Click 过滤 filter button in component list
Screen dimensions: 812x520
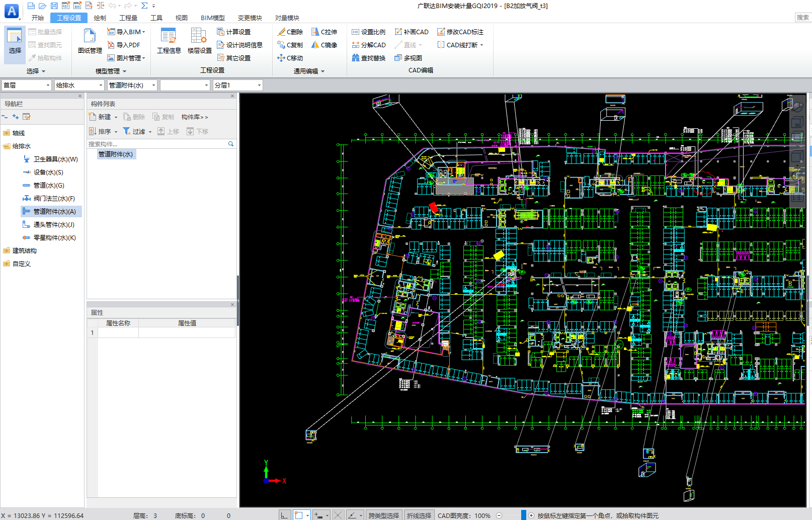(x=134, y=131)
